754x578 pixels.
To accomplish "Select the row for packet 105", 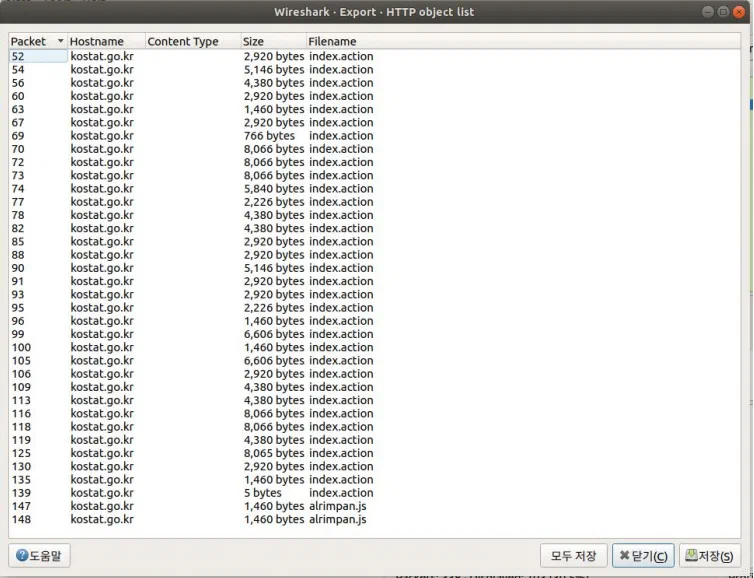I will coord(375,361).
